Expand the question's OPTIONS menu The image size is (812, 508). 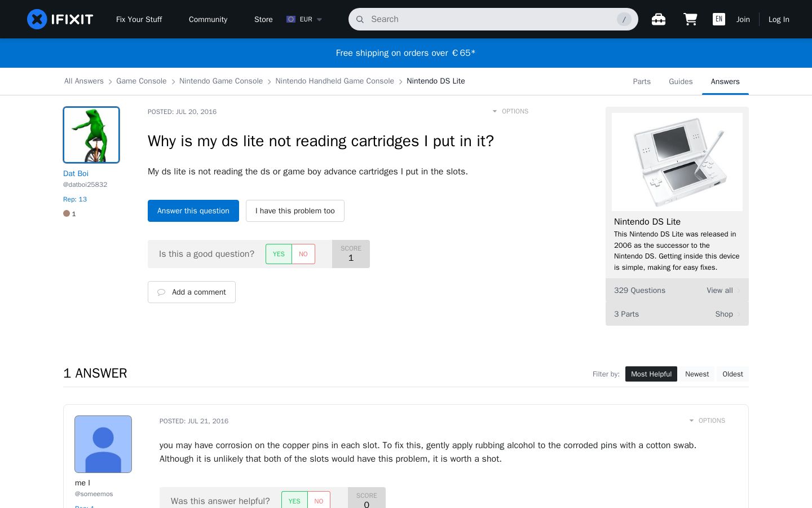511,111
